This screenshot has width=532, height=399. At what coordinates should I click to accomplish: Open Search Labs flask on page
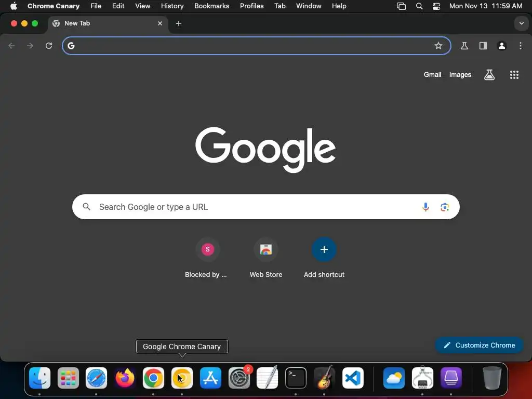coord(489,75)
